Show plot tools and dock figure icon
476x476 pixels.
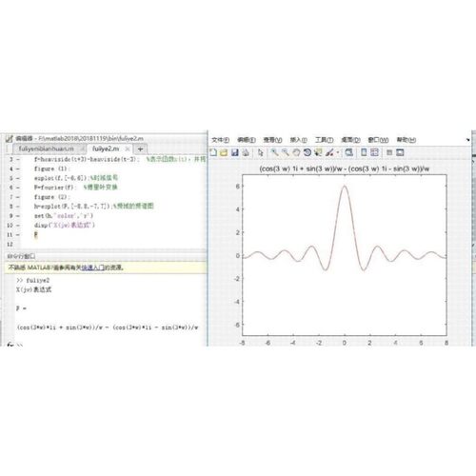pos(400,152)
